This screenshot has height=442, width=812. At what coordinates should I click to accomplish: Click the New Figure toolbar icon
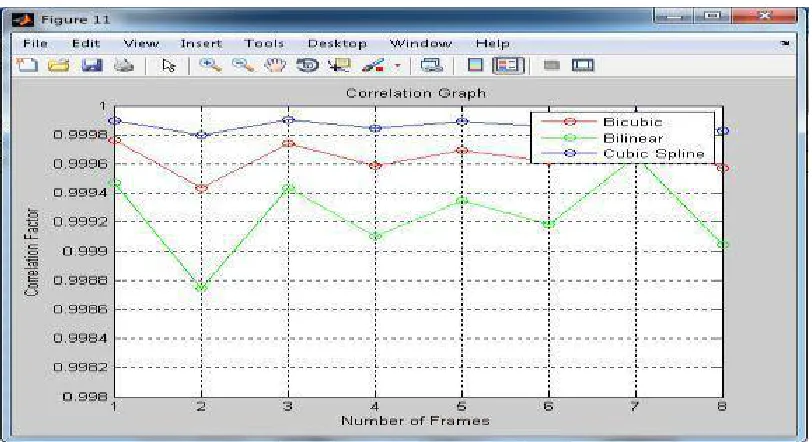pyautogui.click(x=27, y=65)
